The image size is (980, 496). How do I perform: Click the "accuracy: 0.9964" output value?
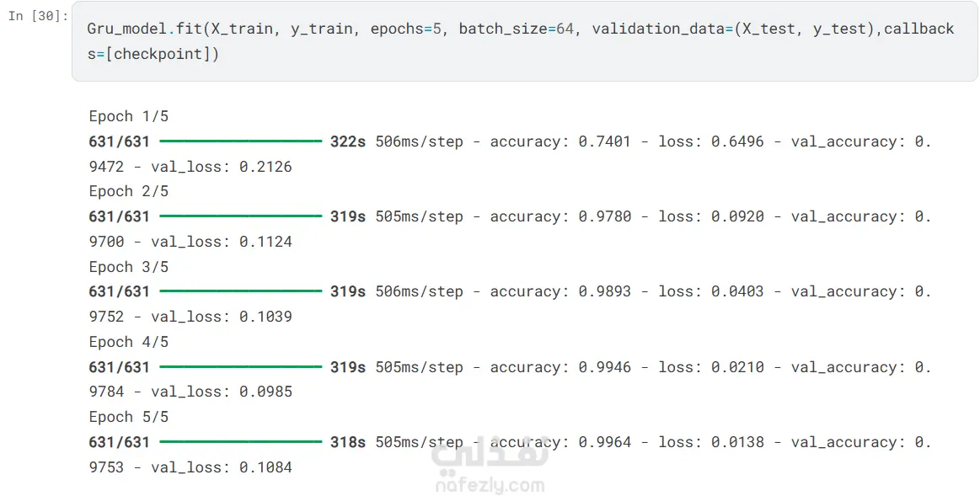click(560, 442)
